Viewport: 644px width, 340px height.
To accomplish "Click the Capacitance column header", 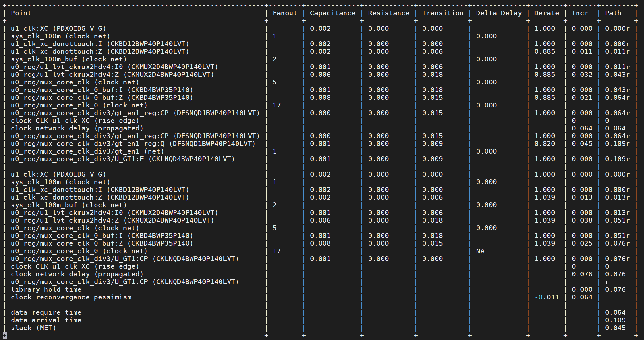I will 332,13.
